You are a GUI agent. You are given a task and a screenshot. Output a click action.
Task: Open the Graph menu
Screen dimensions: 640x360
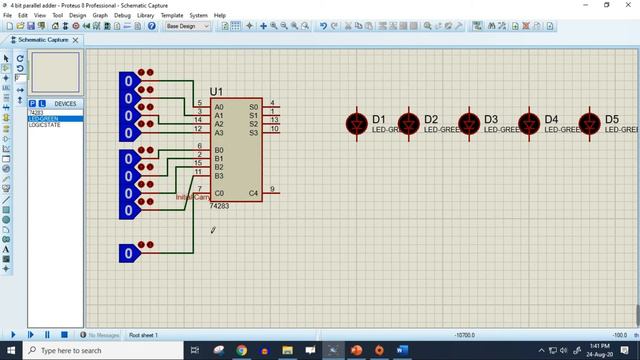[x=100, y=15]
